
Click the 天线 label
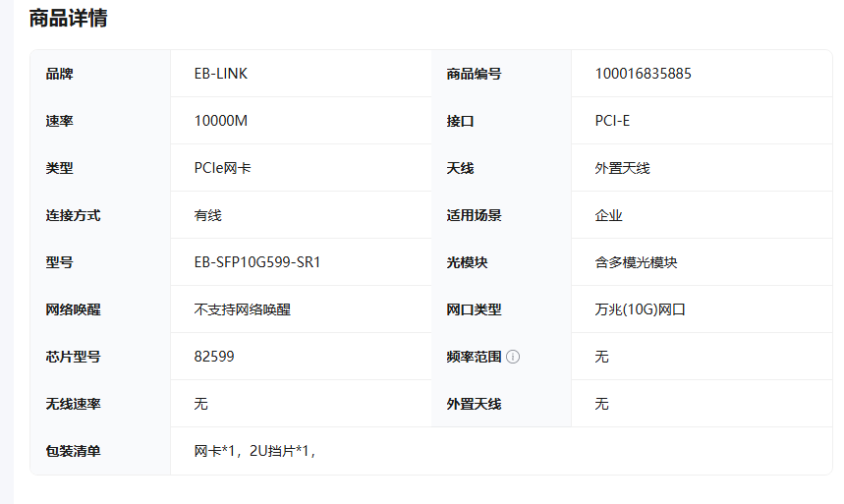[x=460, y=168]
